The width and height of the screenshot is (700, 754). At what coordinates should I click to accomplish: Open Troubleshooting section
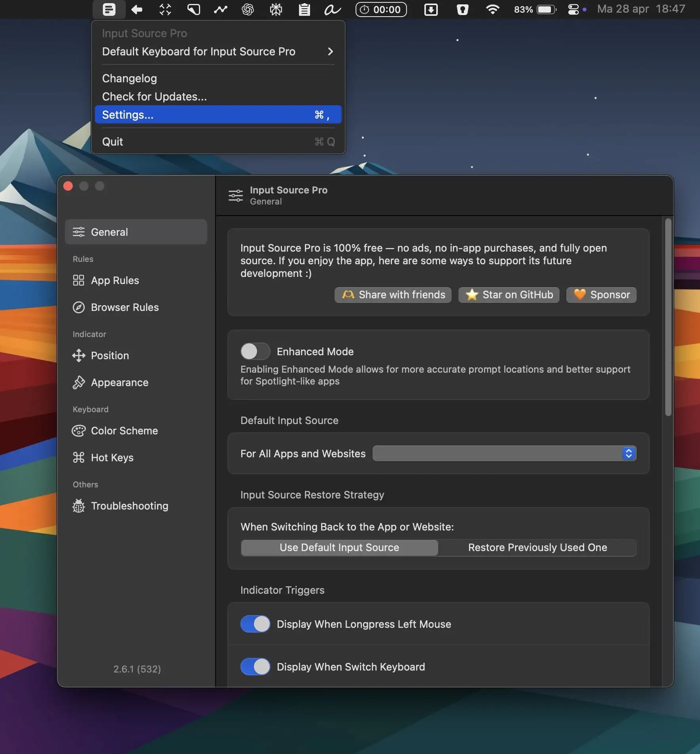[136, 506]
